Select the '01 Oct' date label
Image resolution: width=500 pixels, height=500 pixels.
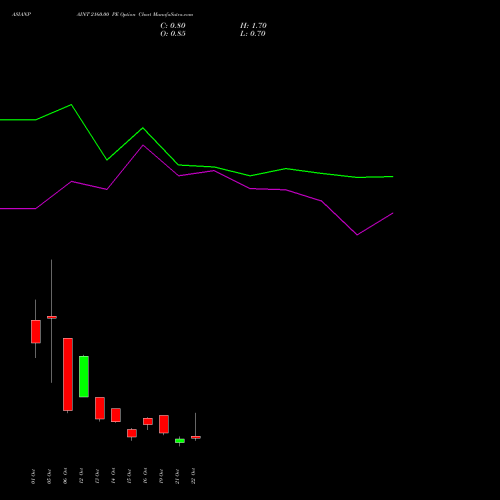coord(33,476)
